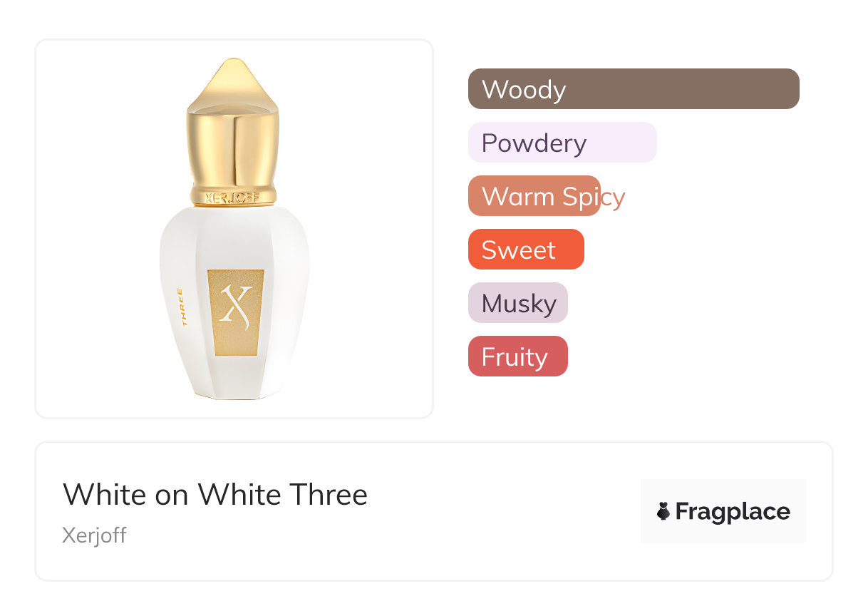Open the Xerjoff brand link
This screenshot has height=616, width=868.
pos(94,535)
